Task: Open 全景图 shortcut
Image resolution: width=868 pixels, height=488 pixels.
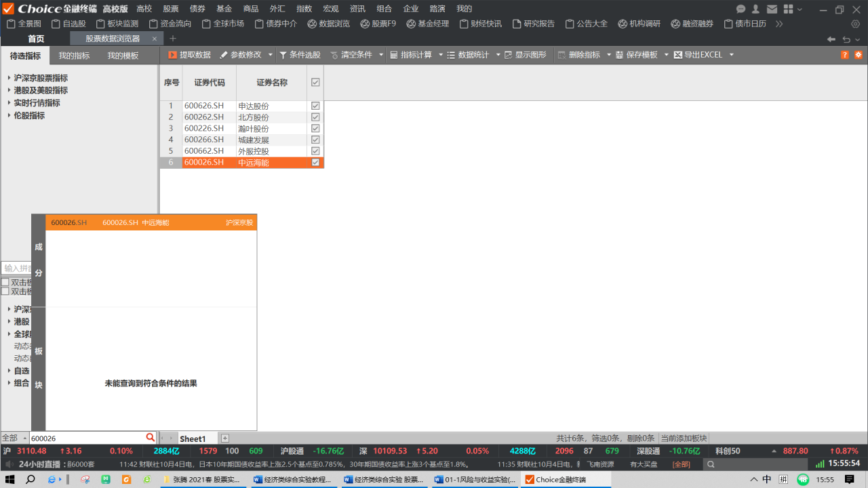Action: tap(24, 24)
